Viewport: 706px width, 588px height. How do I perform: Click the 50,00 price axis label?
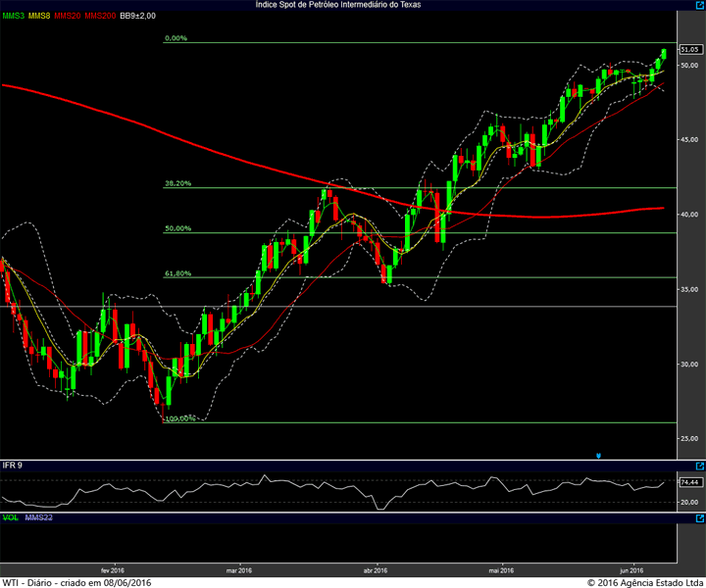(x=689, y=66)
